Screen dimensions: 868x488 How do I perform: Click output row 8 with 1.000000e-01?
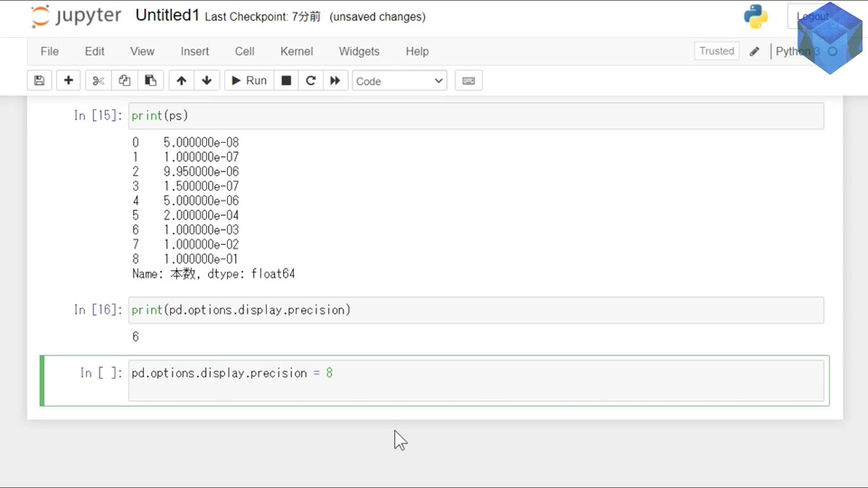click(x=185, y=259)
